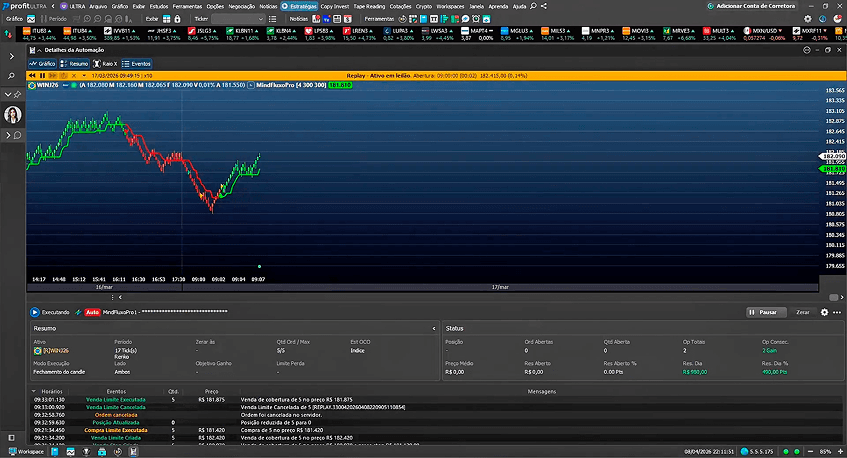Open the Horários column dropdown arrow
The height and width of the screenshot is (458, 847).
[33, 392]
